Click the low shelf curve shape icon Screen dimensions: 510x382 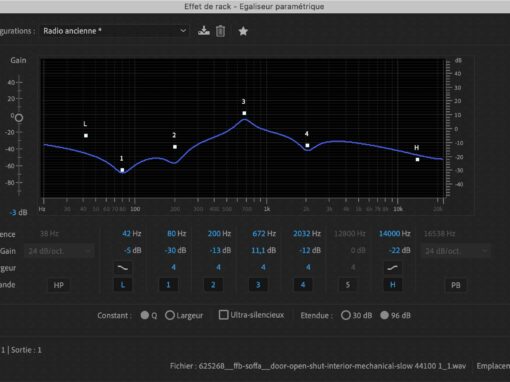(x=123, y=268)
